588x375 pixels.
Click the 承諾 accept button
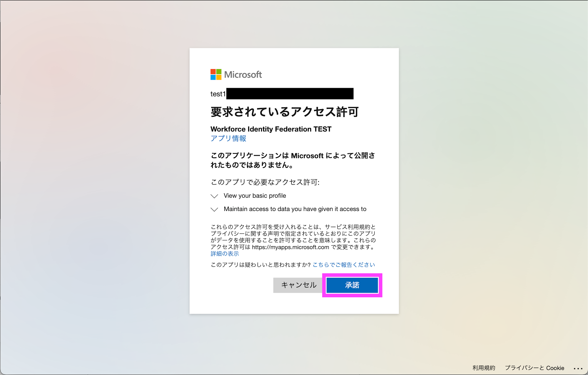(352, 285)
